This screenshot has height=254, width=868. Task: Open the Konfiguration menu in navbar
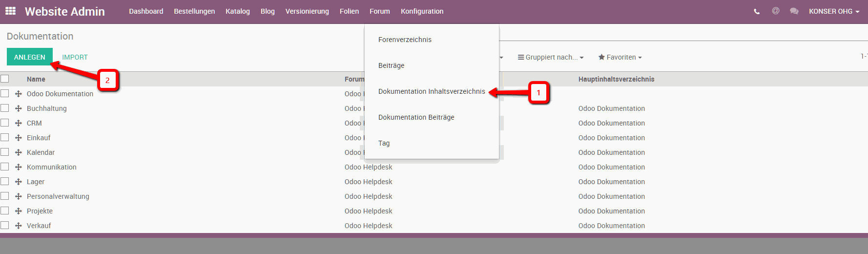[422, 11]
